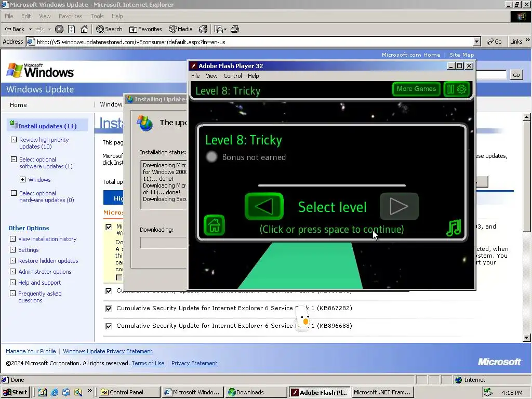This screenshot has height=399, width=532.
Task: Open the IE File menu
Action: coord(9,16)
